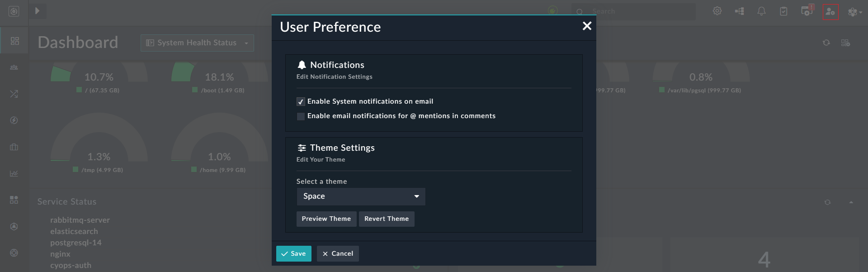Open the system settings gear icon
The width and height of the screenshot is (868, 272).
point(717,10)
